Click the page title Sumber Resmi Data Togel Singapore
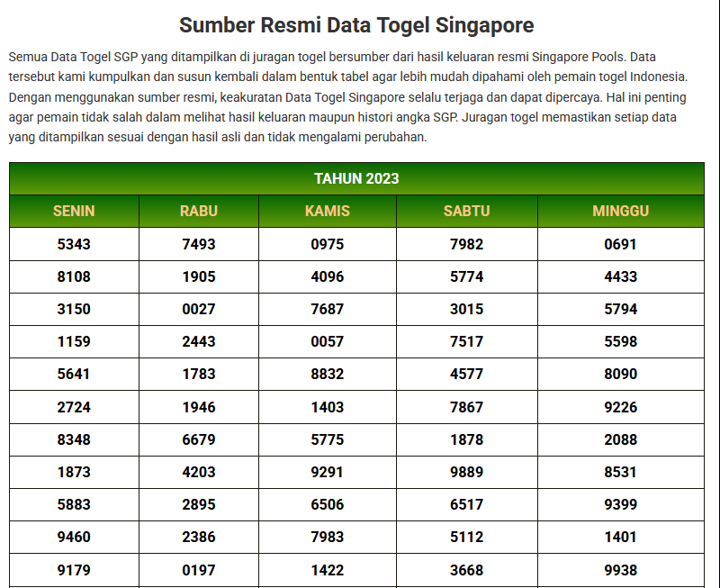This screenshot has width=720, height=588. [x=360, y=20]
